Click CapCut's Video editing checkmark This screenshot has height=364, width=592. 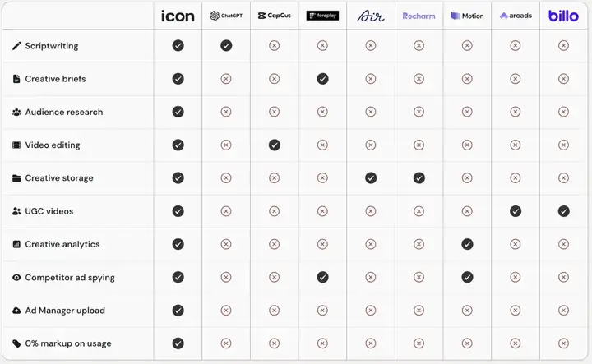pyautogui.click(x=275, y=145)
